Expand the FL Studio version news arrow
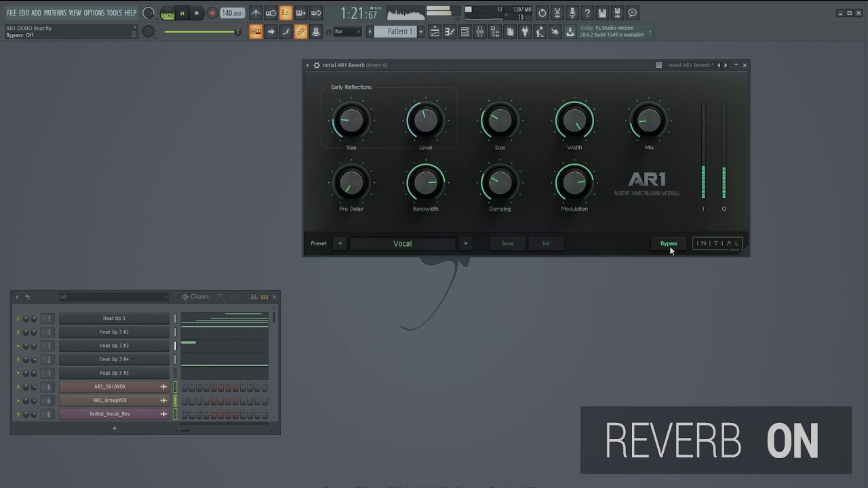The image size is (868, 488). pyautogui.click(x=650, y=31)
